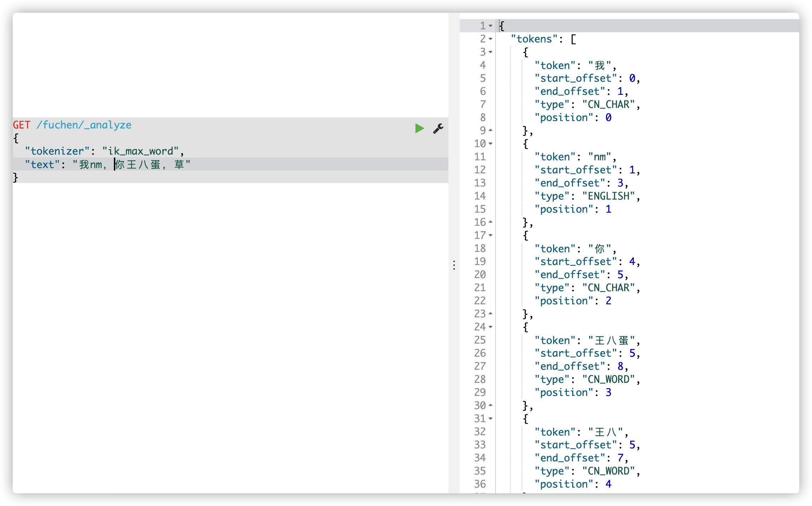Click the GET method keyword in the request
Screen dimensions: 812x506
coord(22,125)
